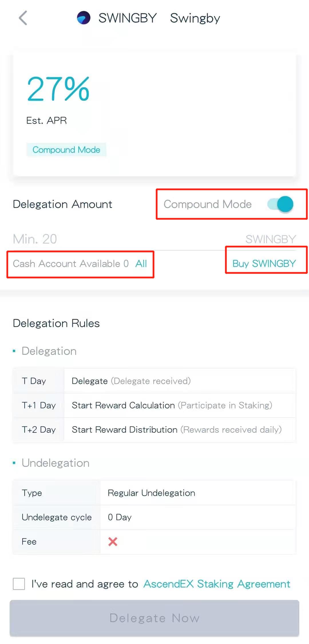
Task: Select the T+2 Day reward distribution row
Action: click(154, 430)
